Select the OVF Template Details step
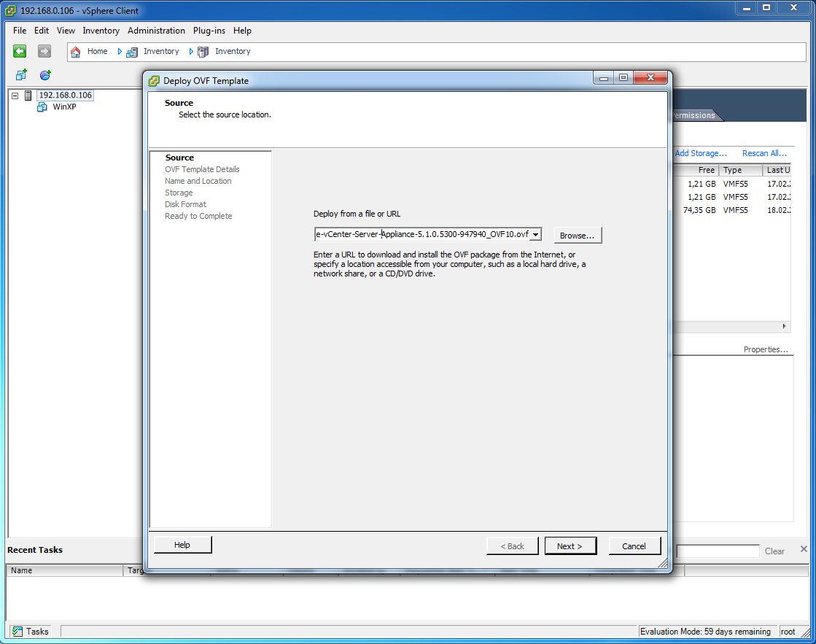816x644 pixels. pyautogui.click(x=203, y=169)
